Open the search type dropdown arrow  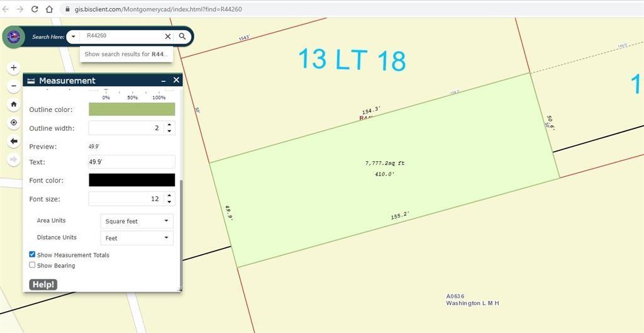(73, 37)
